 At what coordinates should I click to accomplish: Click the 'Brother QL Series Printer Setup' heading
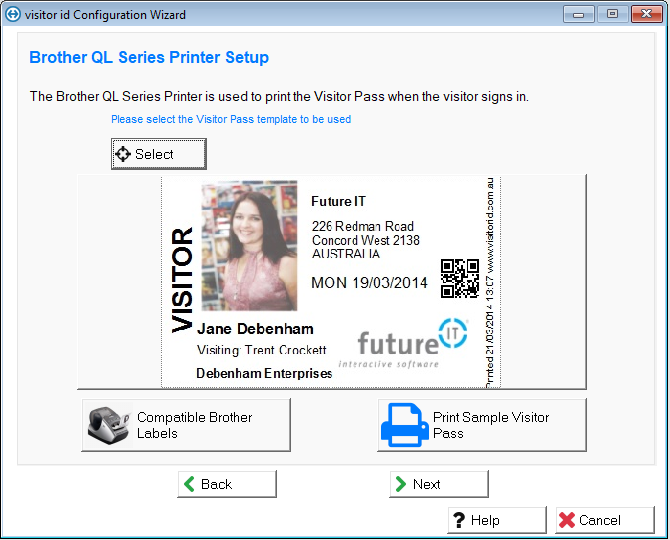tap(149, 58)
